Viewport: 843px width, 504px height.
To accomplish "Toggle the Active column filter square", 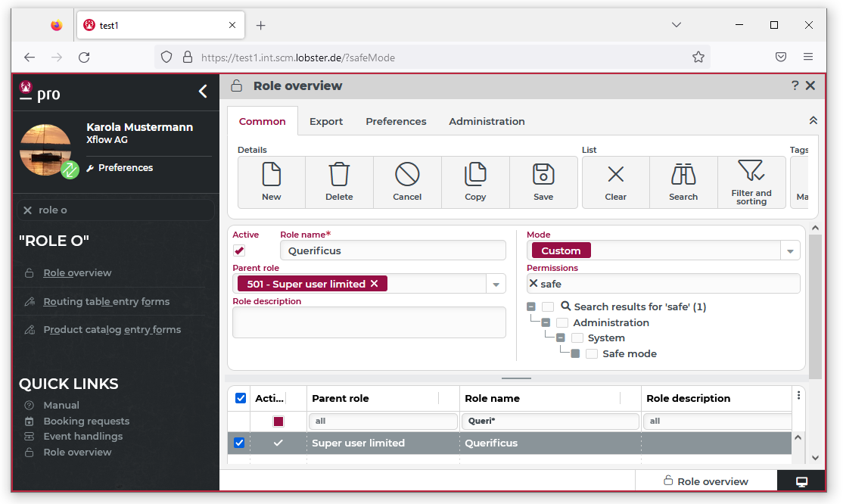I will point(278,422).
